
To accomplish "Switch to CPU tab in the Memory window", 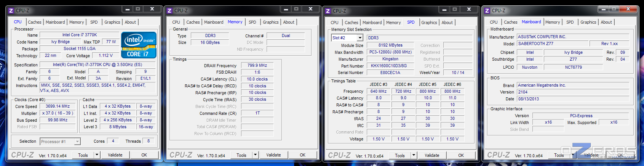I will point(176,22).
